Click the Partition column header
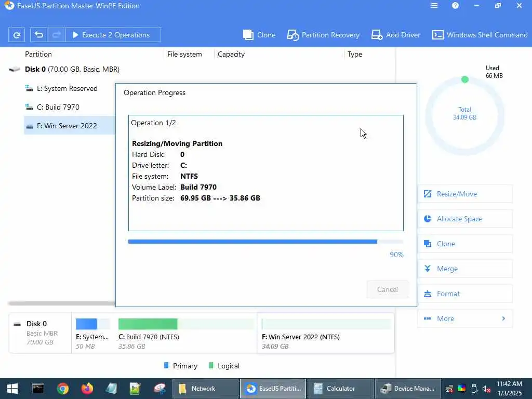This screenshot has width=532, height=399. [x=38, y=54]
